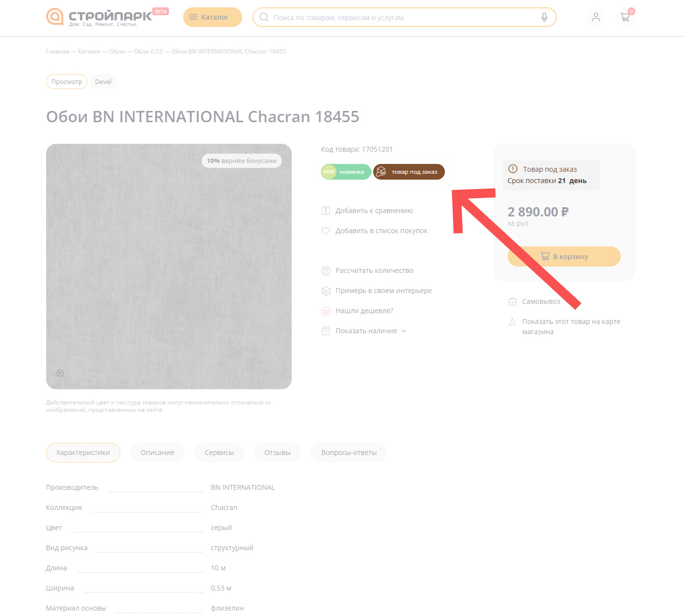Select the Вопросы-ответы tab
This screenshot has height=616, width=685.
[349, 453]
